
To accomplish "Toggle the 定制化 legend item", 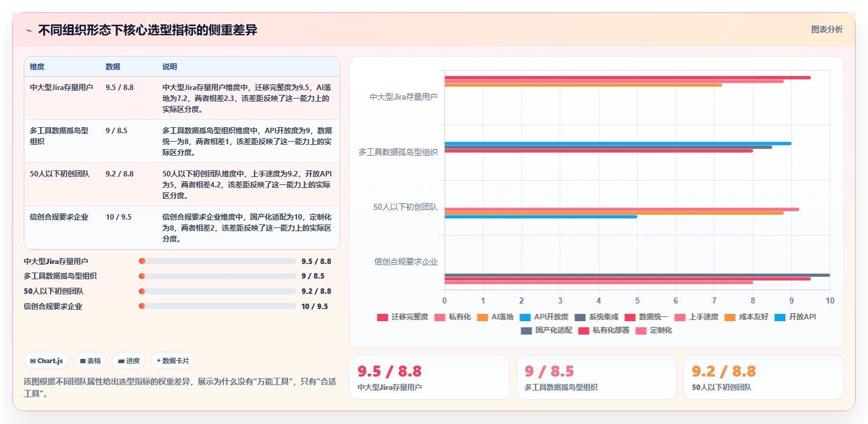I will tap(653, 330).
